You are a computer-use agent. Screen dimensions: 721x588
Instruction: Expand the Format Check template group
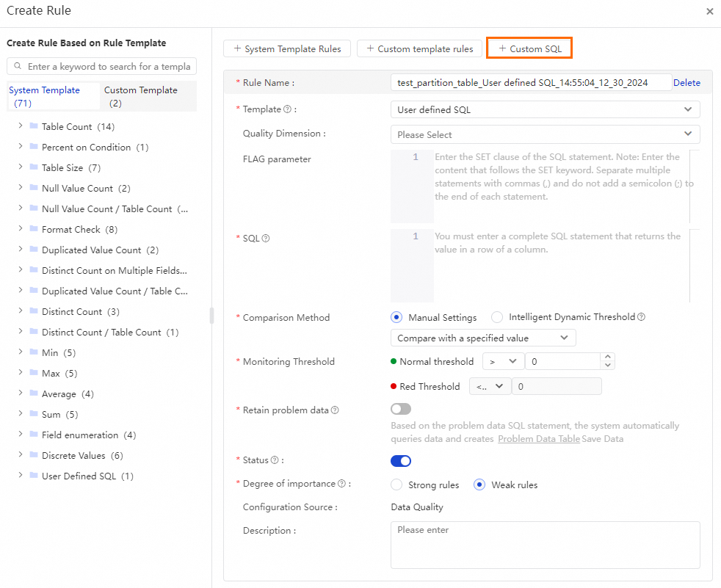click(x=20, y=229)
